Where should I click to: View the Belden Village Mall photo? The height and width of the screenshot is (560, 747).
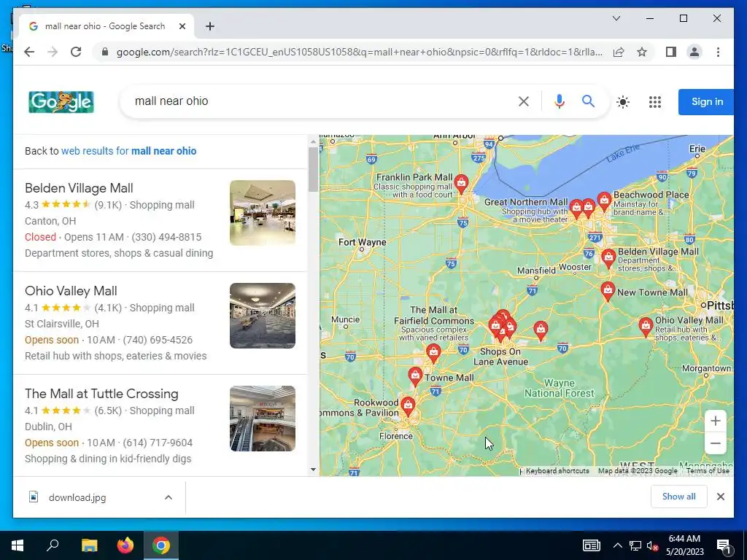263,213
